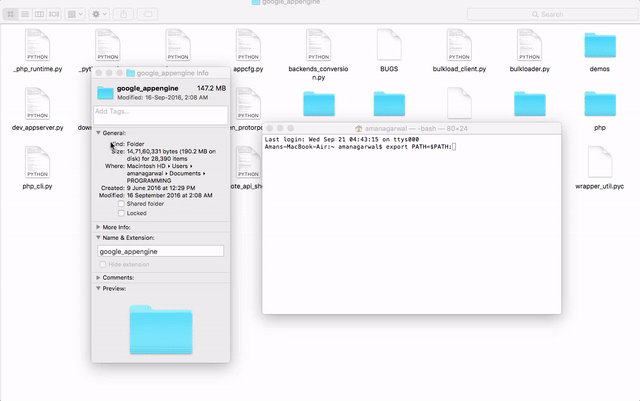This screenshot has height=401, width=640.
Task: Select the backends_conversion.py file icon
Action: pos(318,45)
